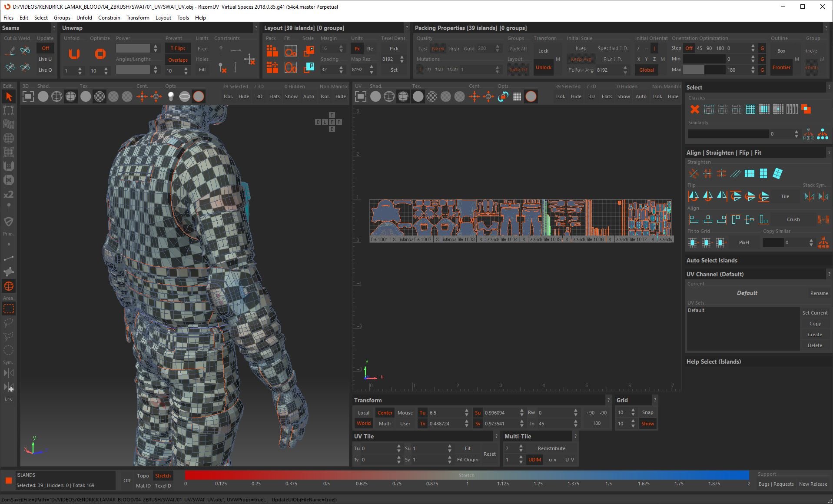Click the Frontier outline button
The height and width of the screenshot is (504, 833).
click(x=781, y=67)
